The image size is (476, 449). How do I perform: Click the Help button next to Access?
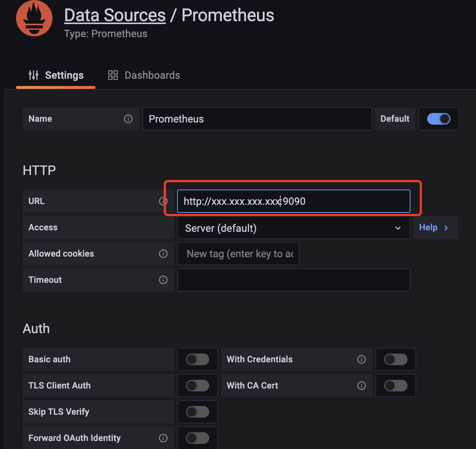pyautogui.click(x=435, y=227)
